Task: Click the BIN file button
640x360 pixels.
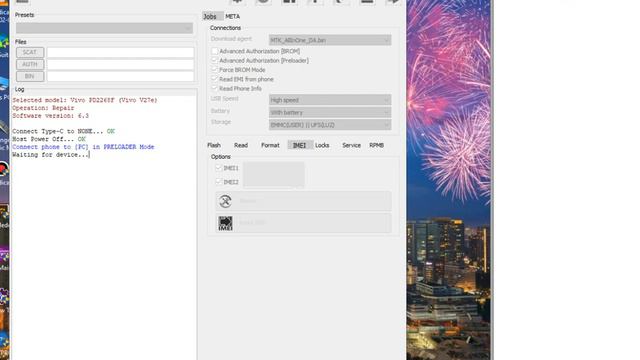Action: (30, 76)
